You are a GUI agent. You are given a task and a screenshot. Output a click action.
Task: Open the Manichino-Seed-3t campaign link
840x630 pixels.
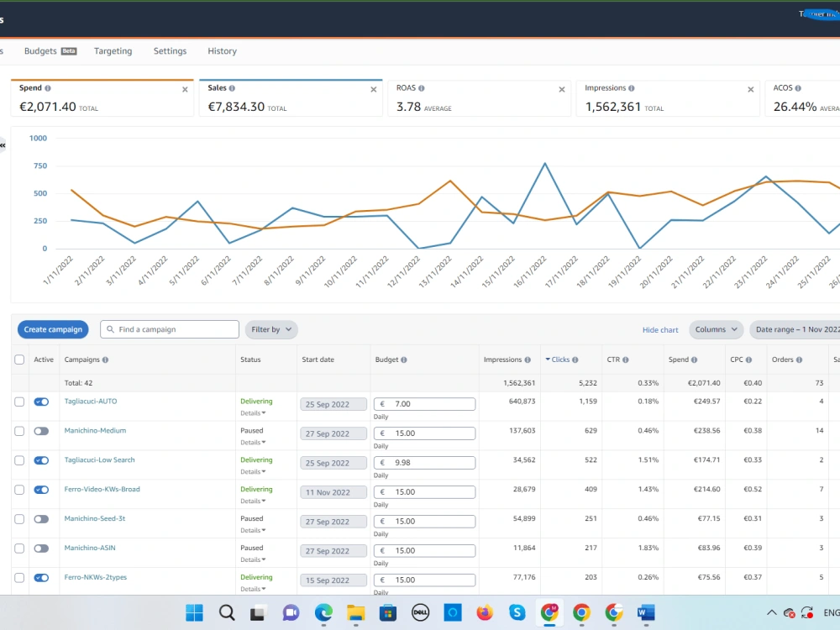[95, 518]
